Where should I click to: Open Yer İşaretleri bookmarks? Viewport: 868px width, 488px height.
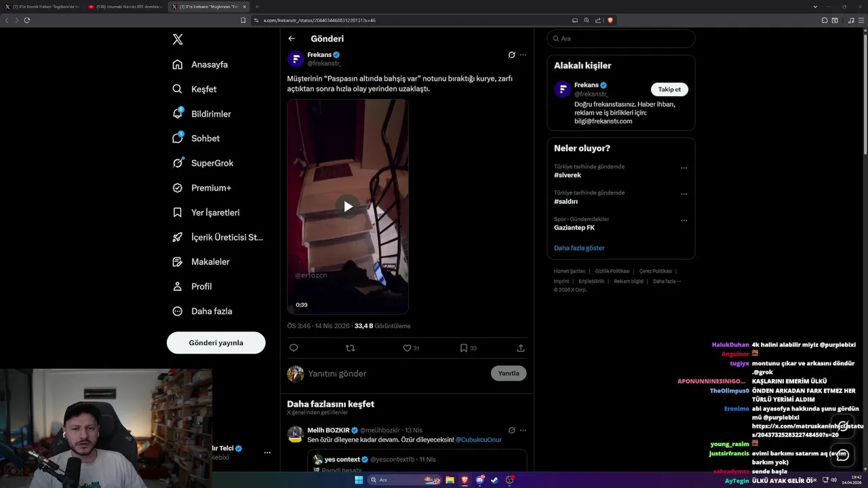(x=206, y=212)
